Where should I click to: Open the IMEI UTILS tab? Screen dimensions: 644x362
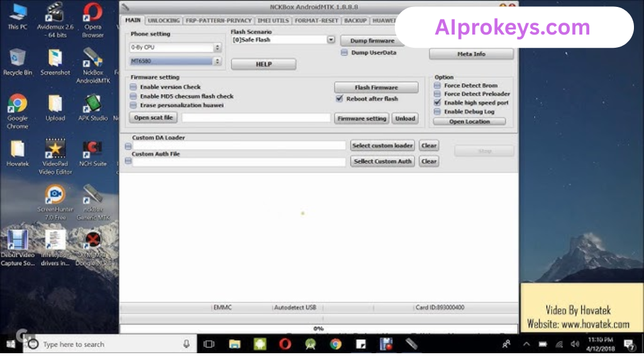pos(273,21)
